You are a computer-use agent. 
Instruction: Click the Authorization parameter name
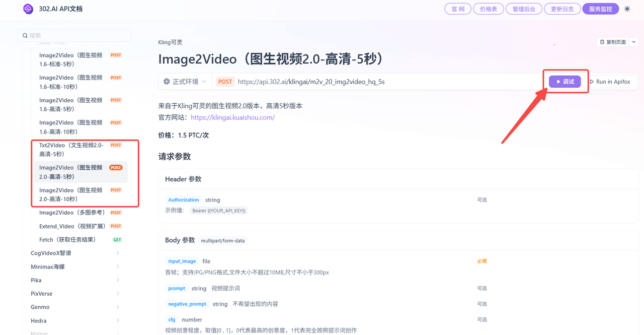click(x=183, y=200)
